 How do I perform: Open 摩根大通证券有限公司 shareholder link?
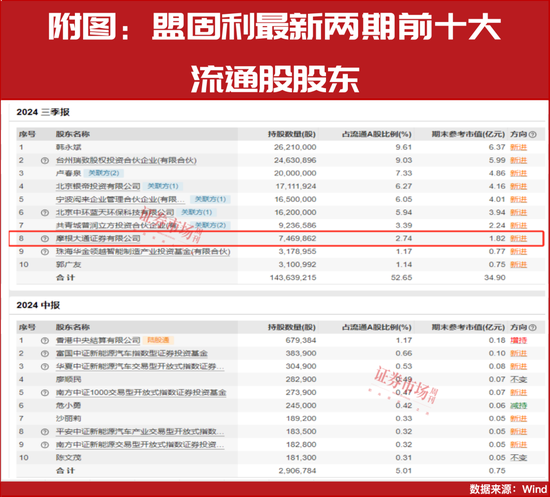98,239
